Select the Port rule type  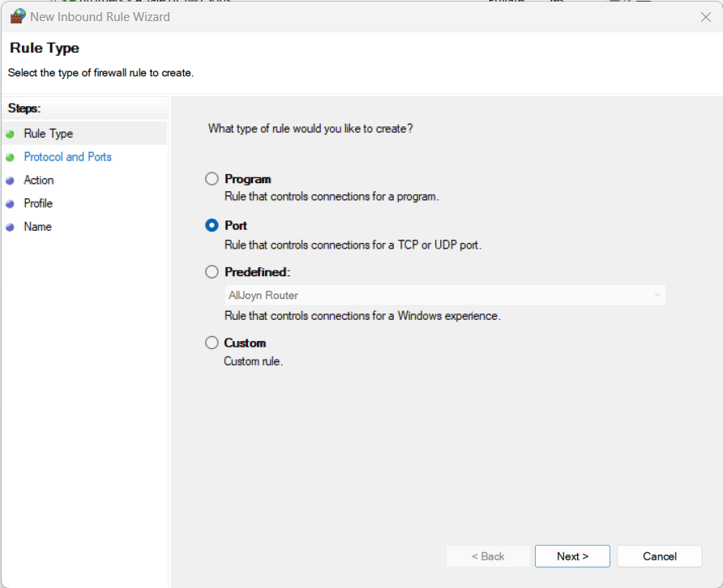(212, 225)
